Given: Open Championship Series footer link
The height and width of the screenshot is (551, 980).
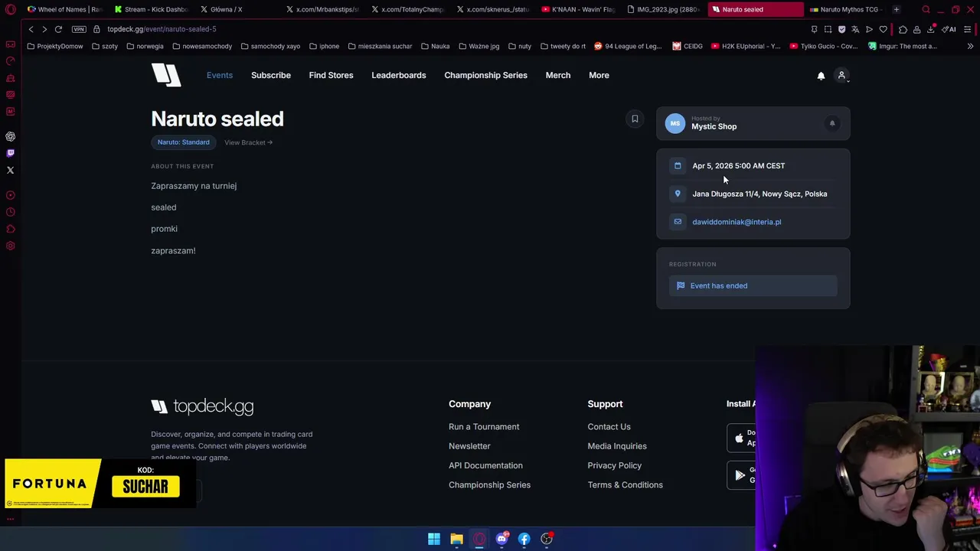Looking at the screenshot, I should (489, 484).
